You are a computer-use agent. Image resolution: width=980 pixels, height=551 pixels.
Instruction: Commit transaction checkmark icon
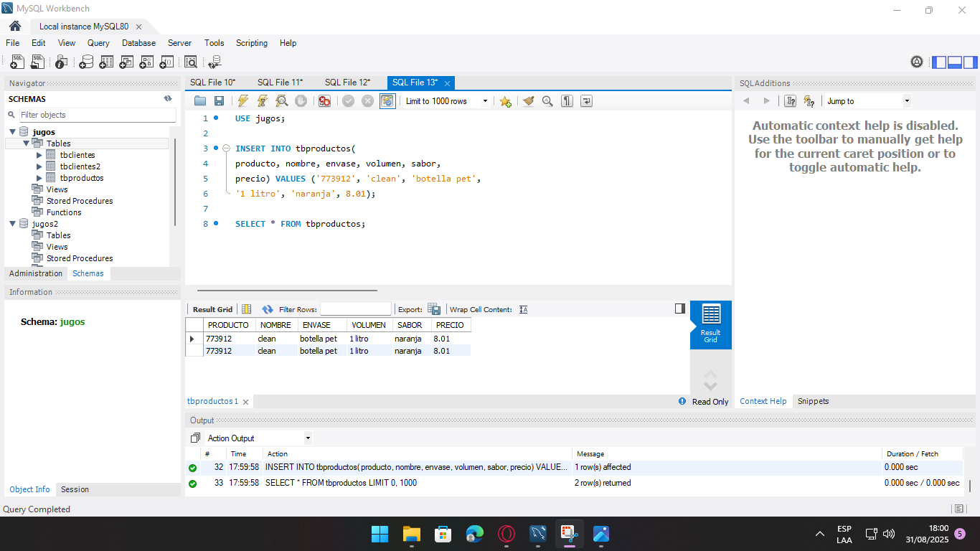point(348,101)
